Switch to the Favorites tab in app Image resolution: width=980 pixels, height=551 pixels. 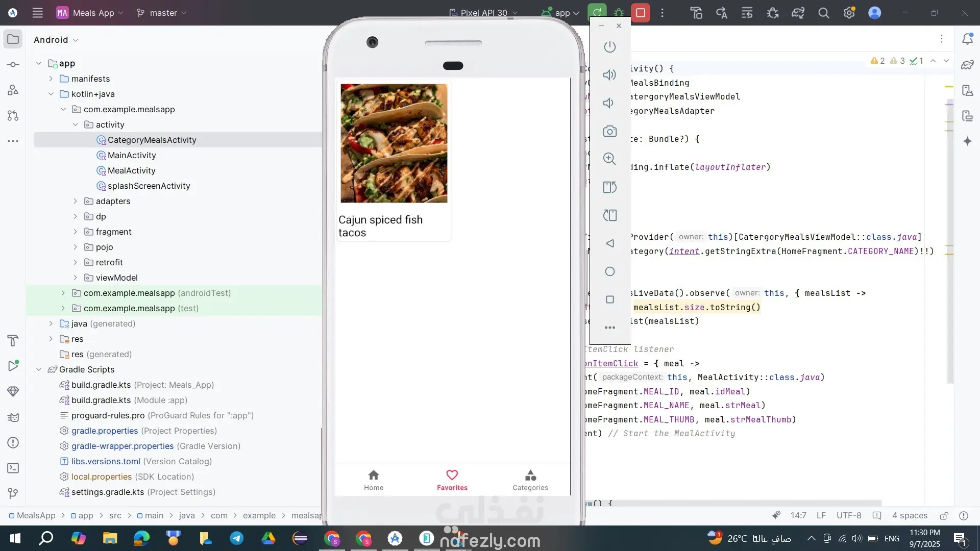[x=452, y=480]
